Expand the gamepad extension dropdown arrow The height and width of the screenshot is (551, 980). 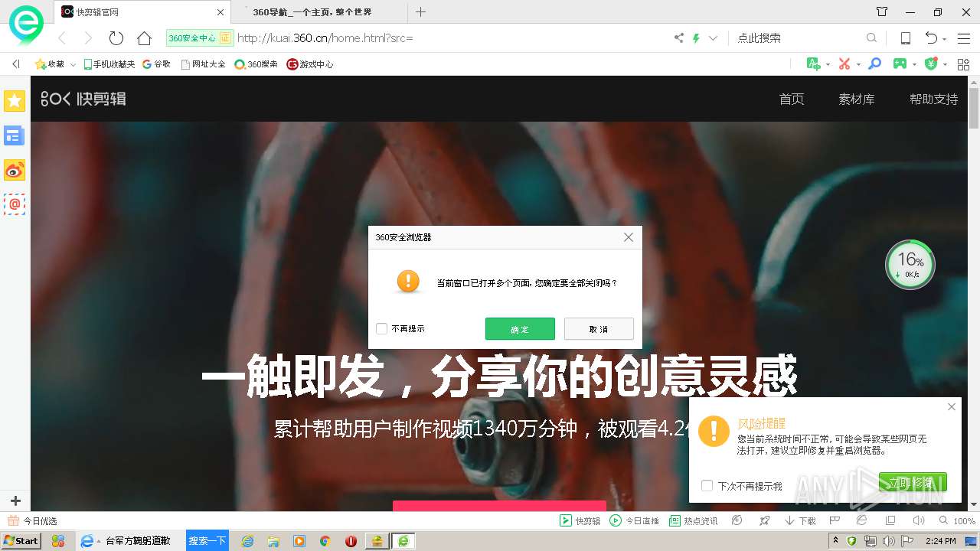[x=915, y=64]
